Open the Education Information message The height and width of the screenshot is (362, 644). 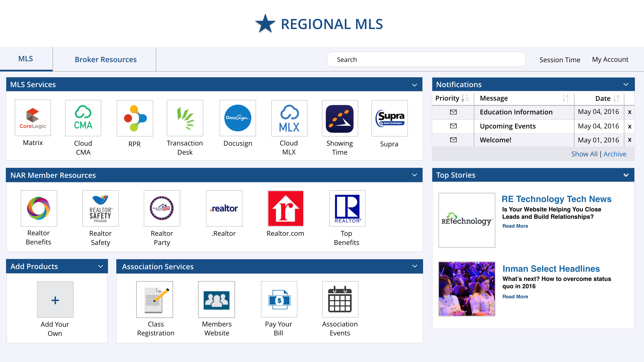[516, 112]
